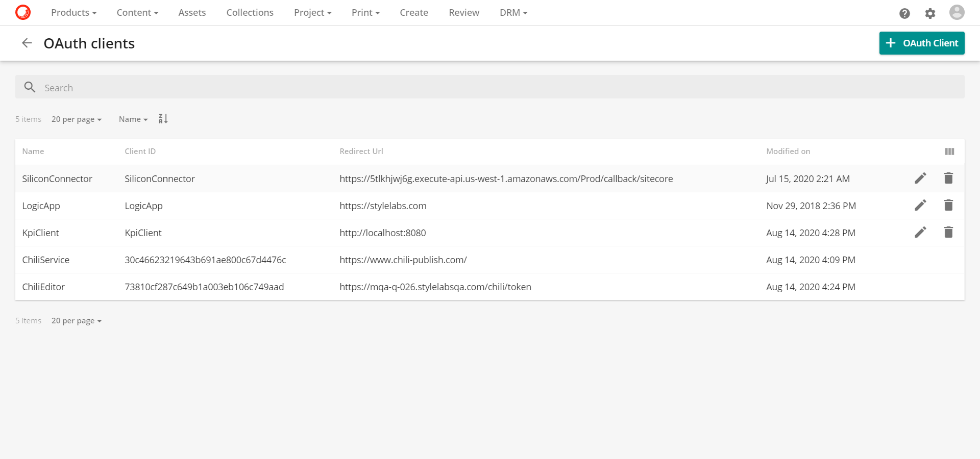The height and width of the screenshot is (459, 980).
Task: Open the 20 per page dropdown
Action: click(77, 119)
